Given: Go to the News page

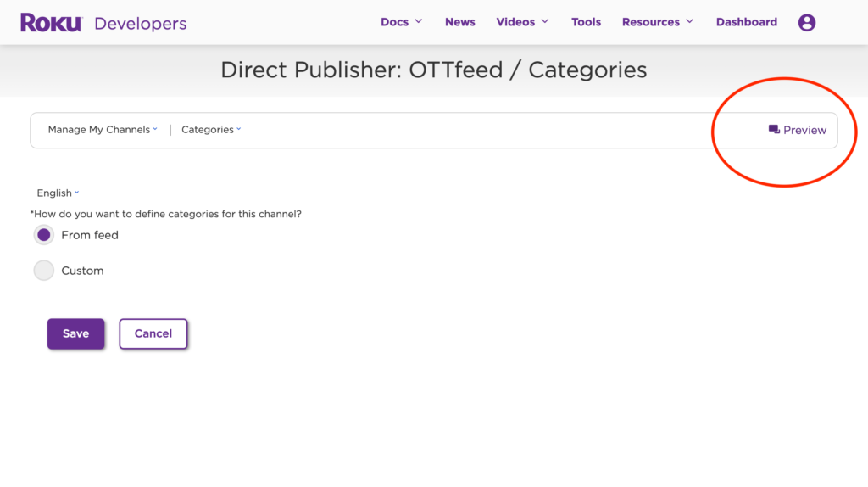Looking at the screenshot, I should pyautogui.click(x=460, y=22).
